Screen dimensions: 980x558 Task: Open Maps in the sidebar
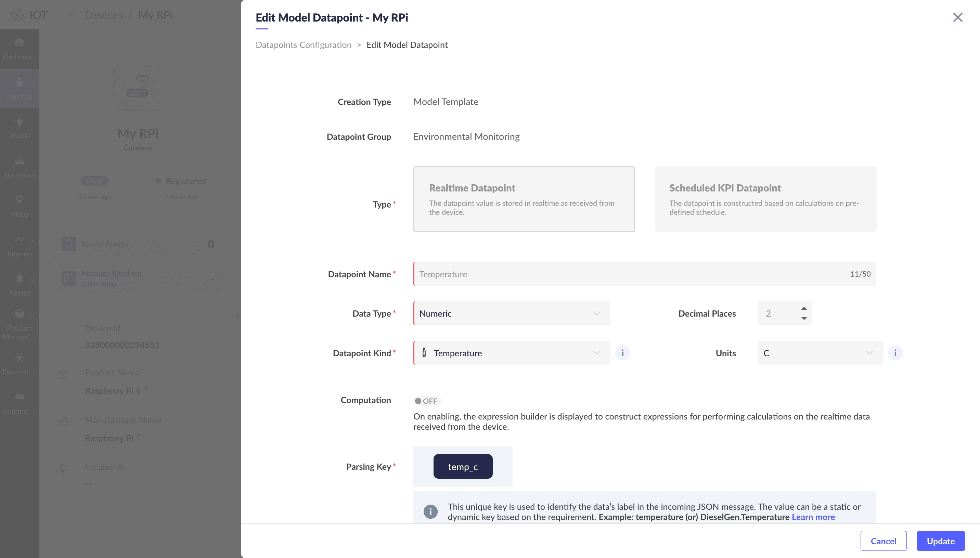[20, 207]
